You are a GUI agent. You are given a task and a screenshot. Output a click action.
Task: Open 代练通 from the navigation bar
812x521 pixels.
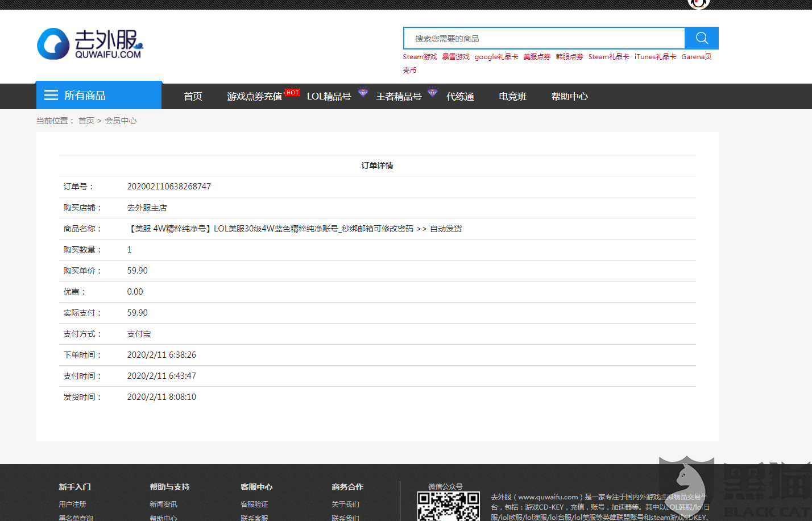click(459, 96)
